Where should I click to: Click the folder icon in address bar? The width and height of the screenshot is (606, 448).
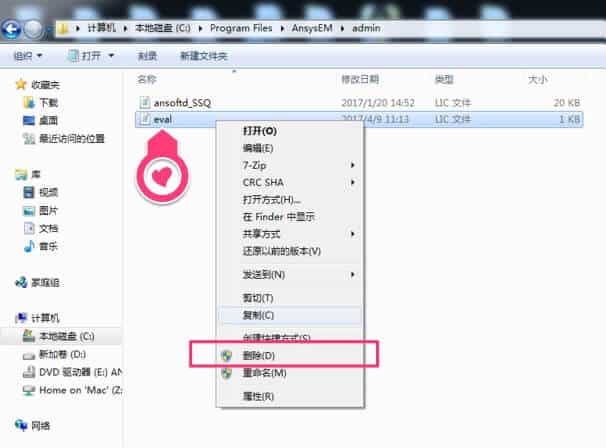coord(63,28)
